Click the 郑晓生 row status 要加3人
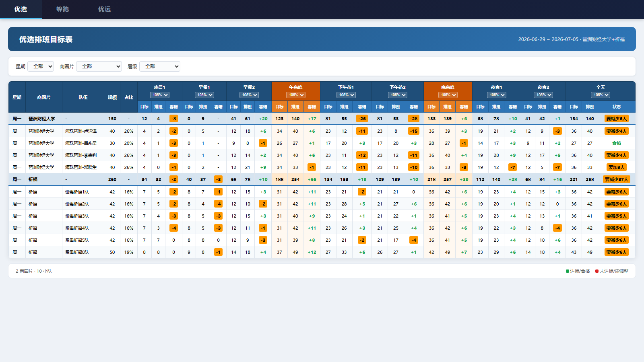The image size is (644, 362). [x=617, y=167]
